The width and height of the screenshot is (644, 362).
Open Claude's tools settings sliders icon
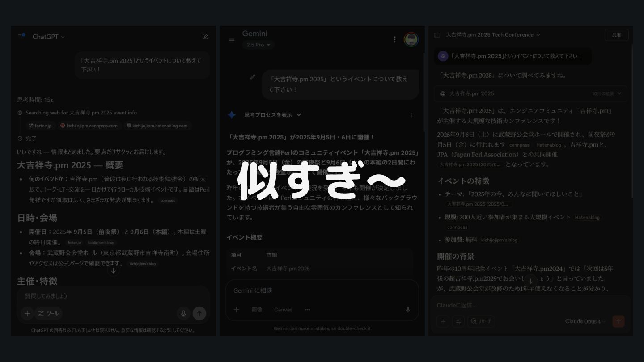pos(458,321)
